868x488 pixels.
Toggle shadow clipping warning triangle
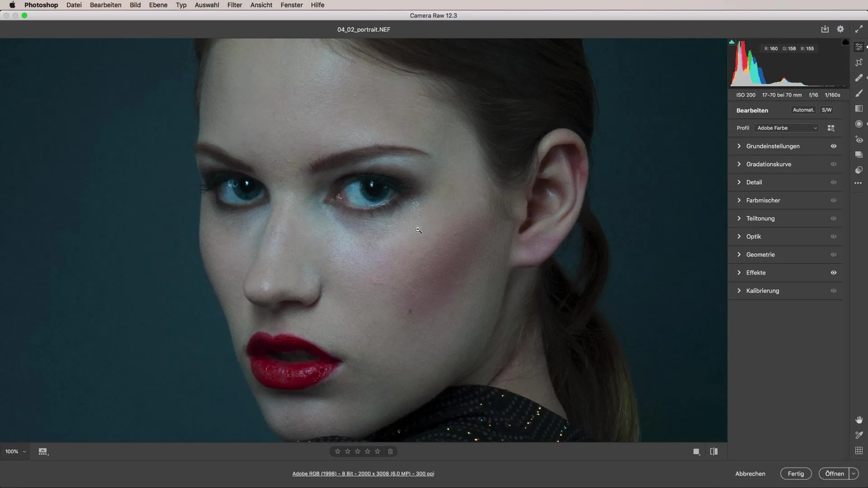click(x=732, y=42)
